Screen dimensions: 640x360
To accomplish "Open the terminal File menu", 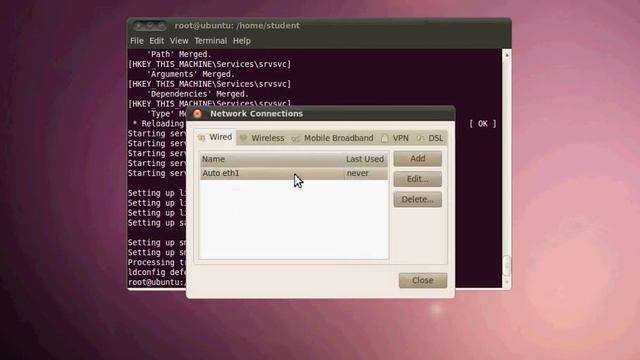I will pos(137,41).
